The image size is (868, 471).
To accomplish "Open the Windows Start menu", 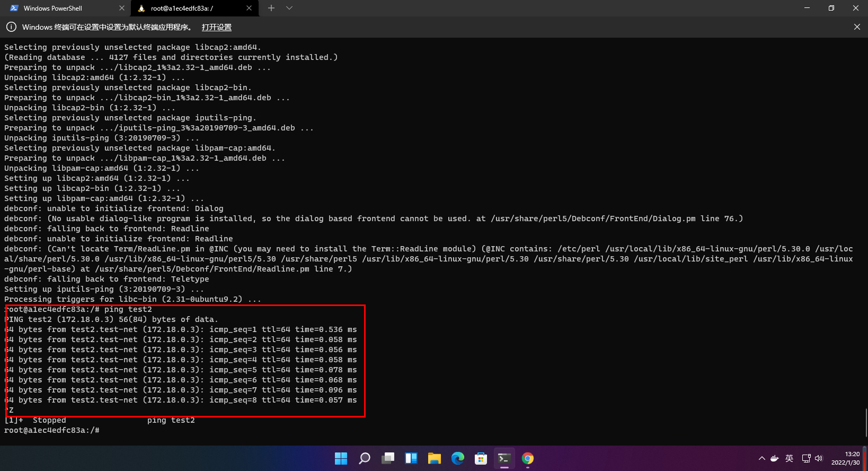I will (341, 458).
